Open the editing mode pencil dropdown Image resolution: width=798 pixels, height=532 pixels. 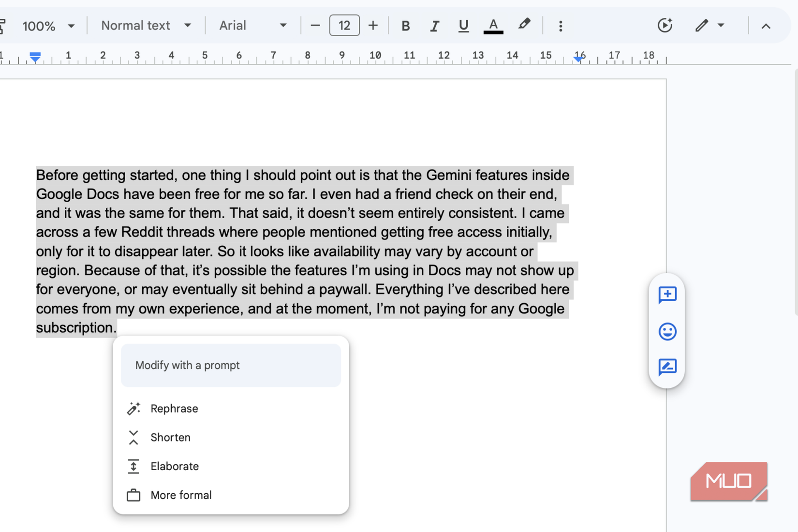pyautogui.click(x=709, y=26)
